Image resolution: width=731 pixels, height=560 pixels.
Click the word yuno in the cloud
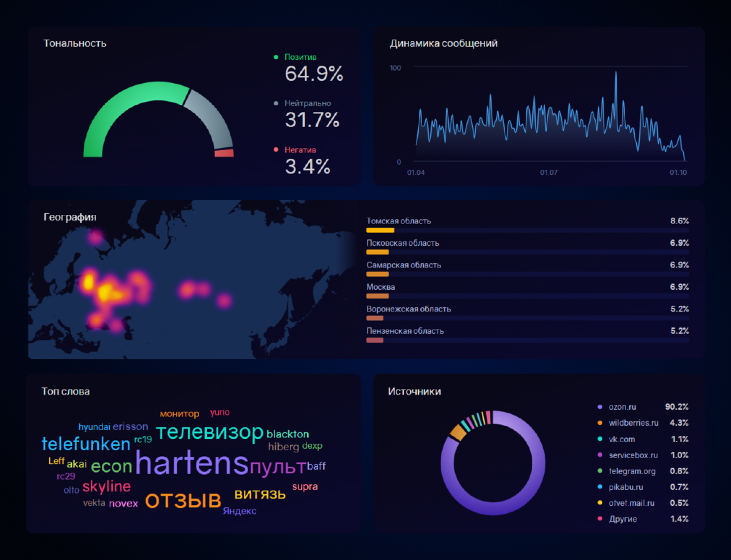click(220, 412)
